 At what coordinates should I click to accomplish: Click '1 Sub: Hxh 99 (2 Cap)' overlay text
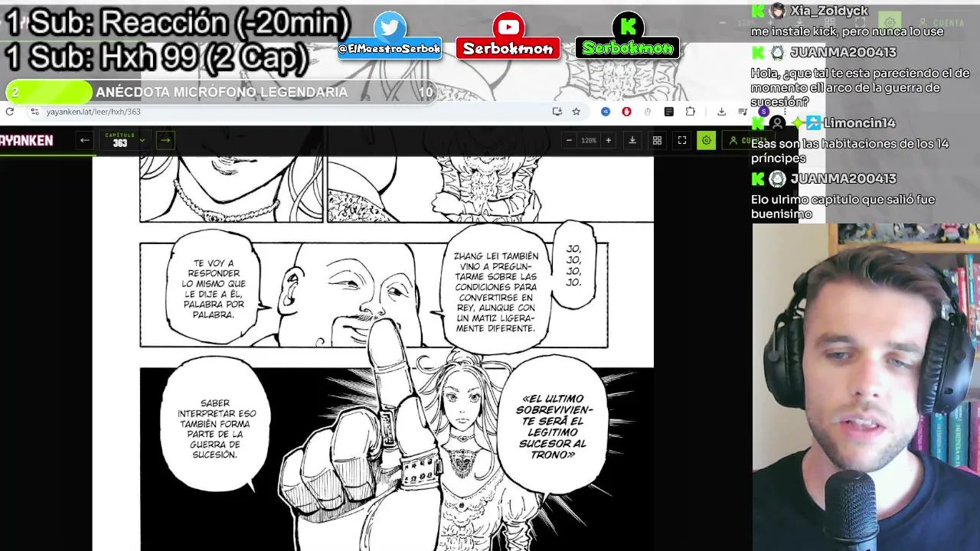tap(157, 57)
